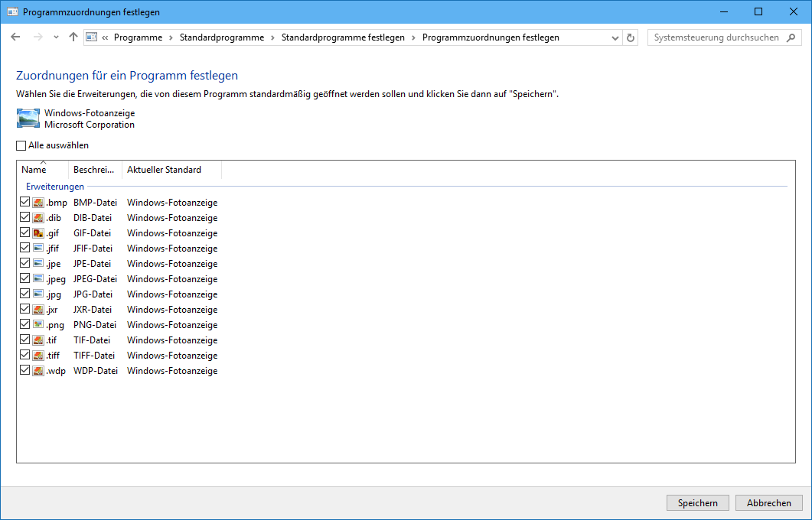Click the .gif file type icon
This screenshot has width=812, height=520.
[38, 232]
